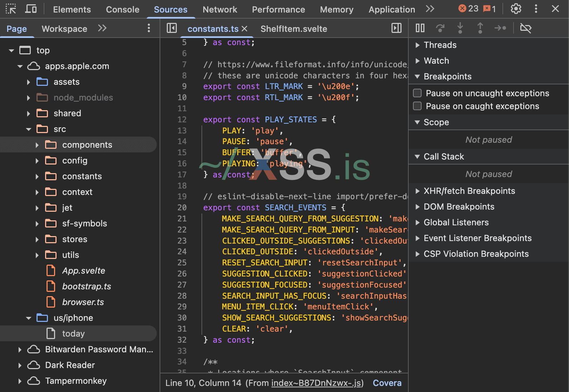This screenshot has width=569, height=392.
Task: Click the inspect element picker icon
Action: click(x=11, y=9)
